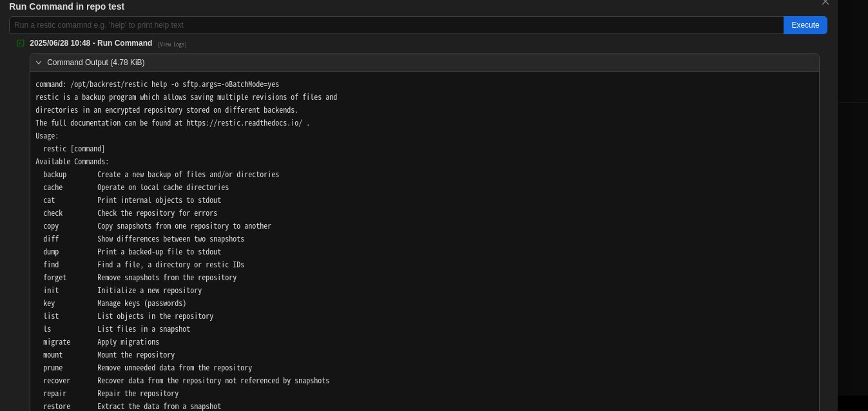Screen dimensions: 868x411
Task: Open the View Logs link
Action: coord(172,44)
